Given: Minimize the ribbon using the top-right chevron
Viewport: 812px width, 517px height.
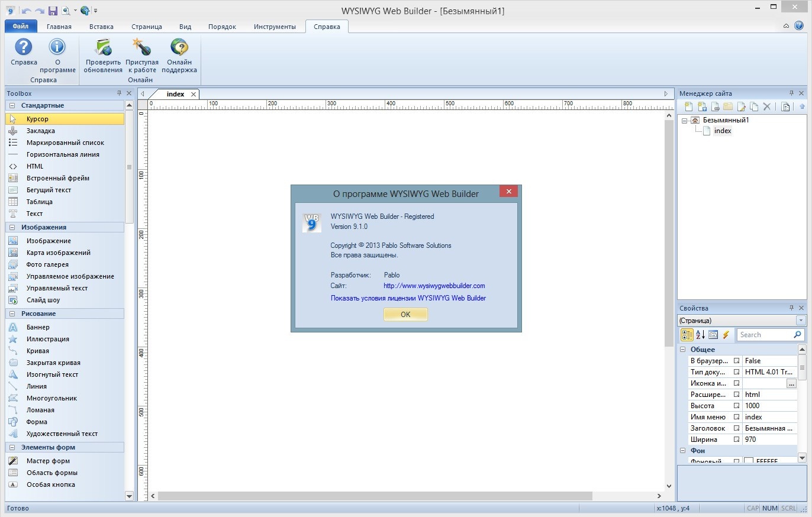Looking at the screenshot, I should pyautogui.click(x=786, y=26).
